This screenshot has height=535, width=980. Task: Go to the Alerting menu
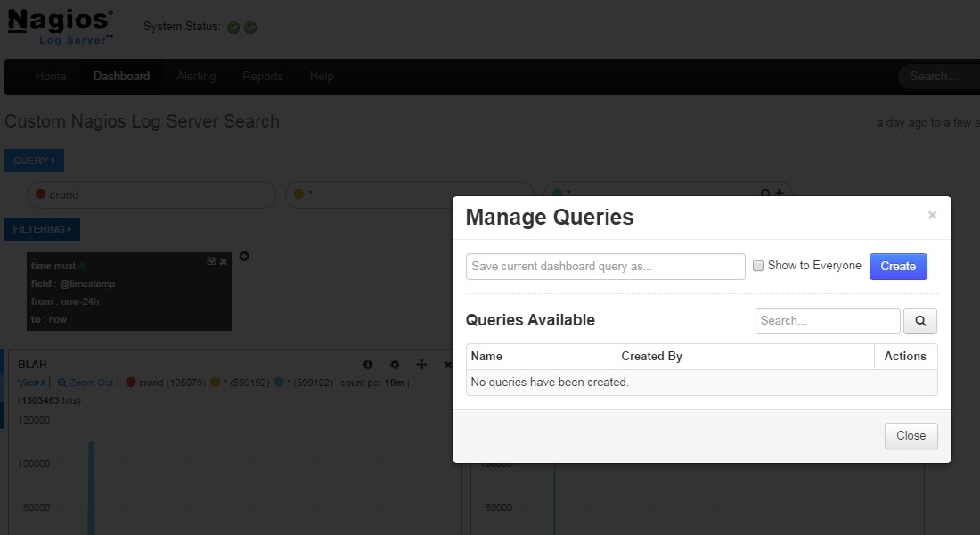pos(195,77)
